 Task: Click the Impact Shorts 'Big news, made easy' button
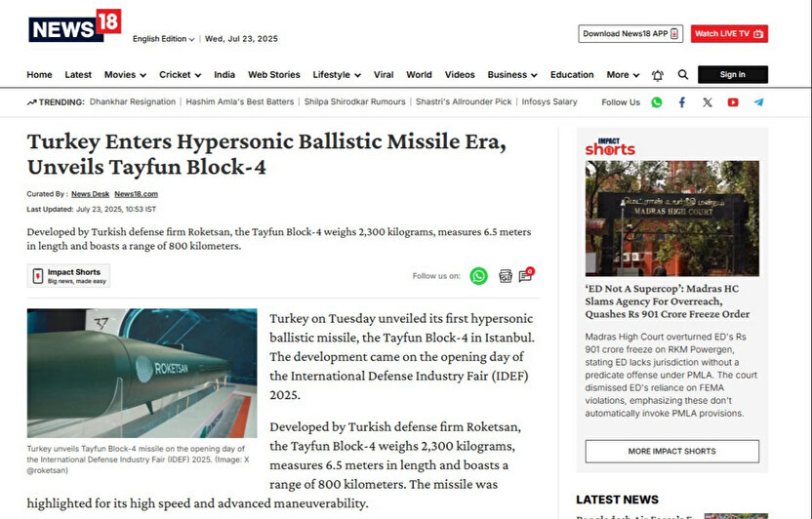point(68,276)
